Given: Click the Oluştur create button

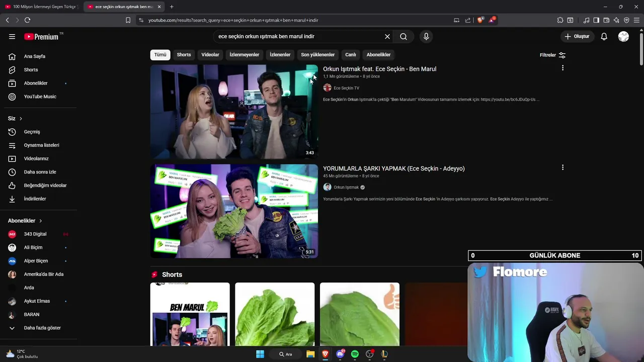Looking at the screenshot, I should tap(577, 36).
